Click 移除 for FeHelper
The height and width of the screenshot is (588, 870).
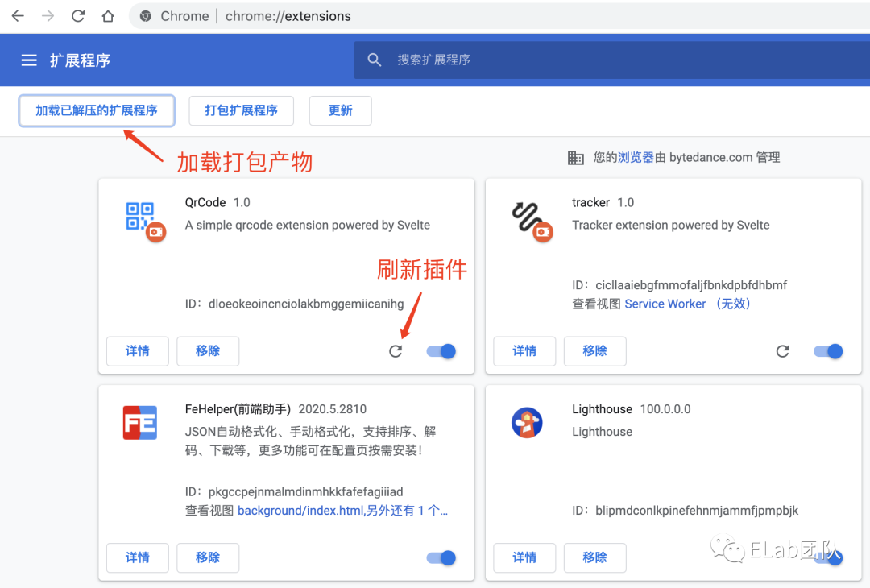tap(208, 557)
